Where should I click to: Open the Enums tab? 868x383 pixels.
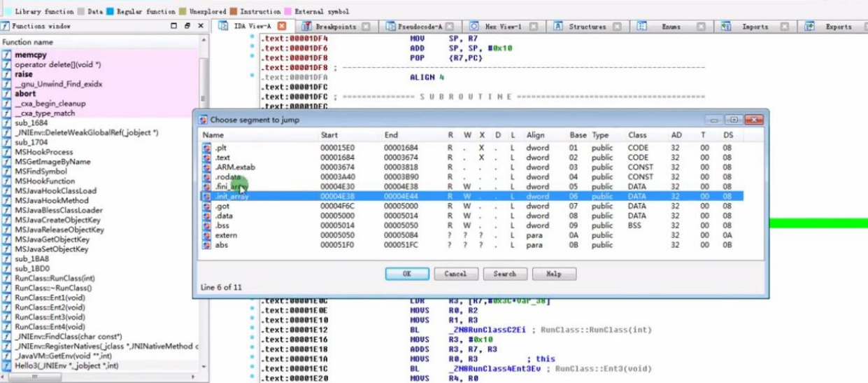pyautogui.click(x=670, y=27)
